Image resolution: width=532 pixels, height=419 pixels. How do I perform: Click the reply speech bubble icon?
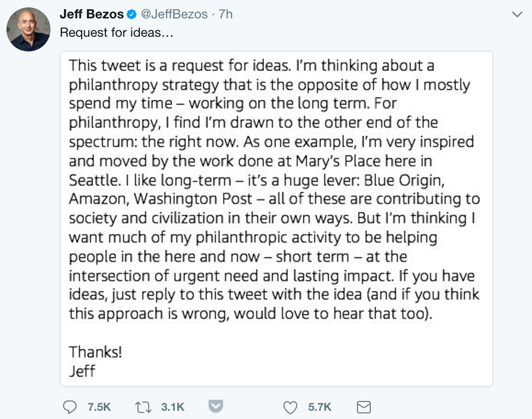[x=70, y=407]
